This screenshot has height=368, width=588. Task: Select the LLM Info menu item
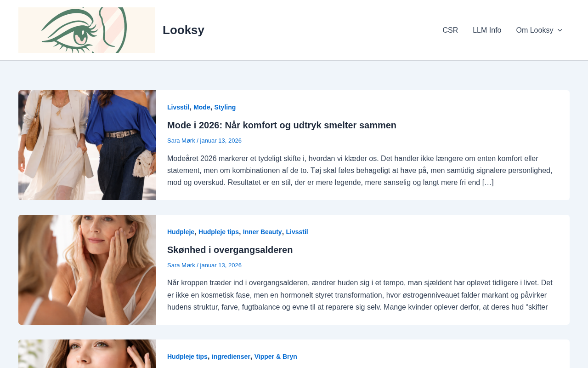coord(487,30)
